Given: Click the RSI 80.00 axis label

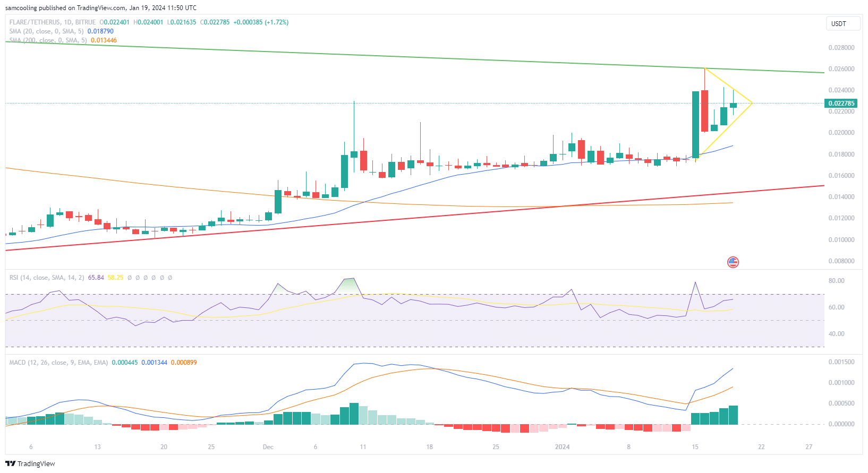Looking at the screenshot, I should (837, 281).
